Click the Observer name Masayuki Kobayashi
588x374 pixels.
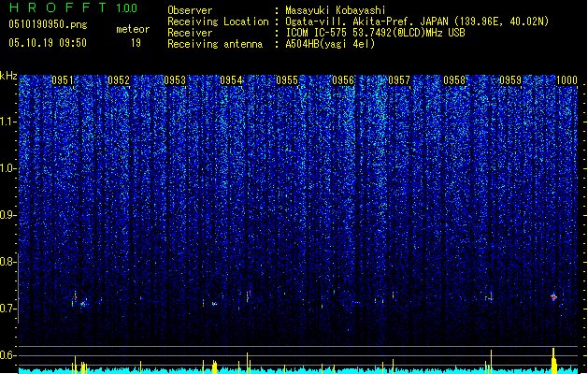pos(336,10)
